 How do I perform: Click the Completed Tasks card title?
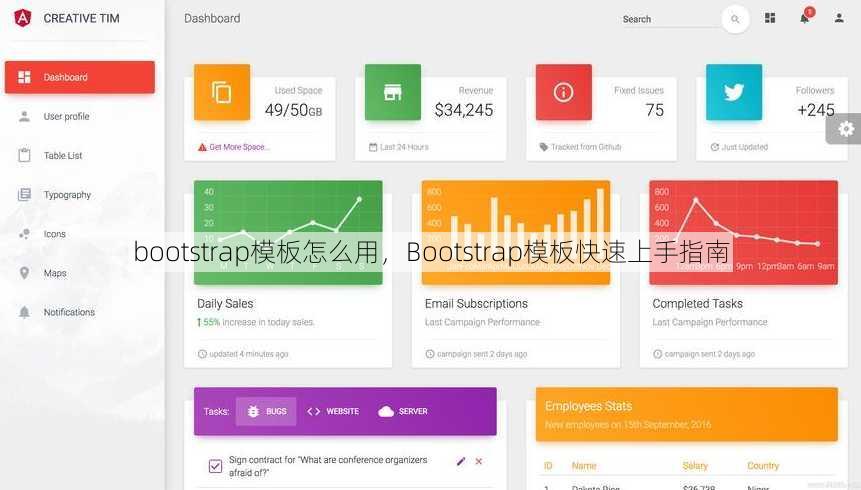[x=697, y=304]
